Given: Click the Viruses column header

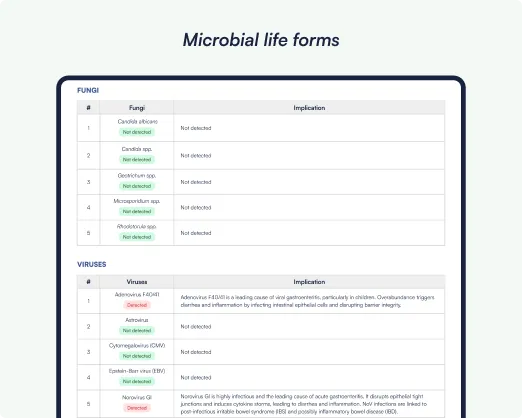Looking at the screenshot, I should 137,282.
